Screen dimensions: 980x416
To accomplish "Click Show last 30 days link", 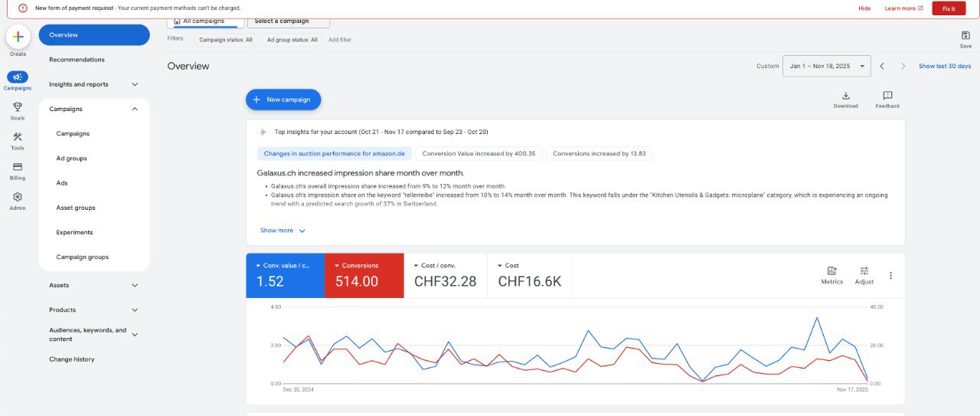I will tap(945, 66).
